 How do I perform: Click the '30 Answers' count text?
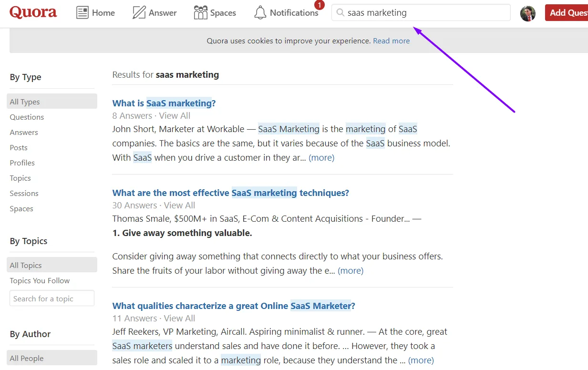(x=134, y=205)
